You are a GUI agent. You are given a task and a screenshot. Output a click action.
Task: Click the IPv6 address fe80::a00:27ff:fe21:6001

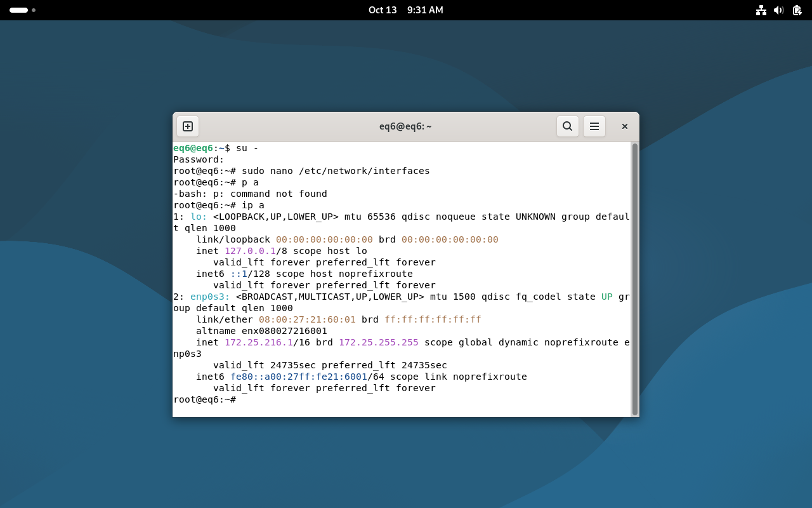click(299, 377)
